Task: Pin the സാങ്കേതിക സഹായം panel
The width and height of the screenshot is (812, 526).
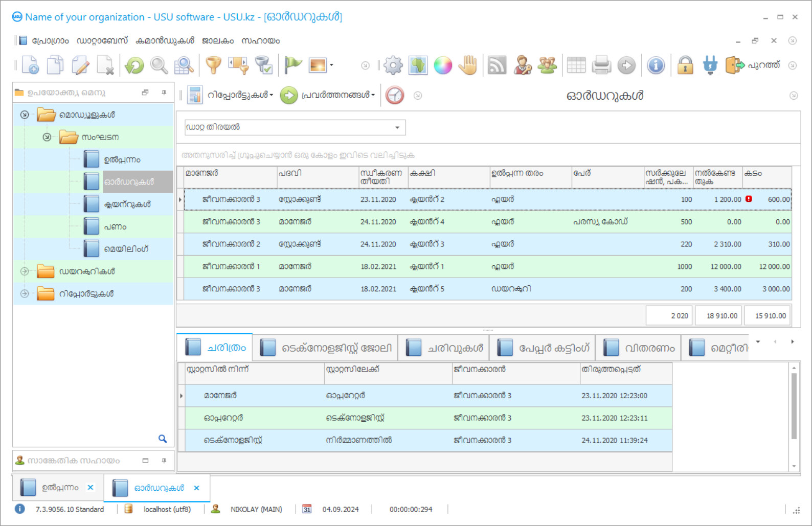Action: click(x=164, y=461)
